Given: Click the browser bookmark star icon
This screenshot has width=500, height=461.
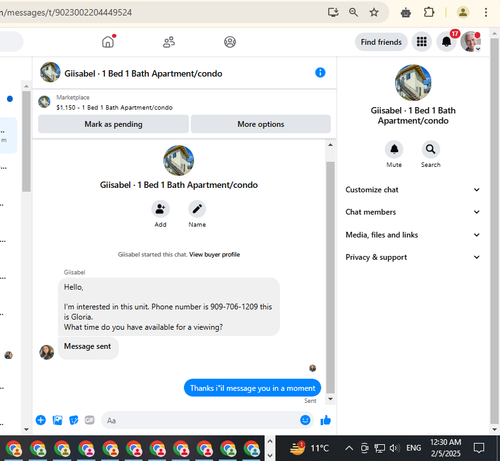Looking at the screenshot, I should (374, 13).
